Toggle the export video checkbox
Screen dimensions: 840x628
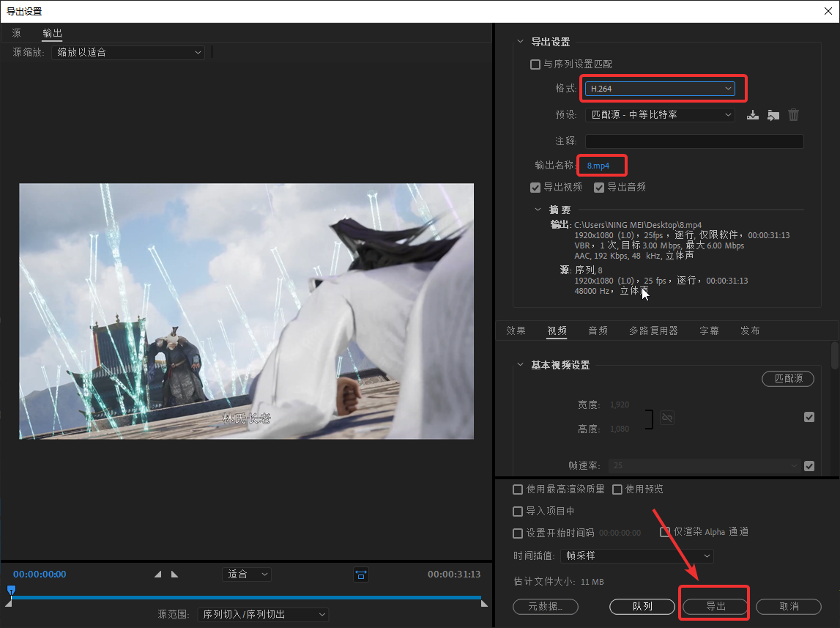(535, 187)
